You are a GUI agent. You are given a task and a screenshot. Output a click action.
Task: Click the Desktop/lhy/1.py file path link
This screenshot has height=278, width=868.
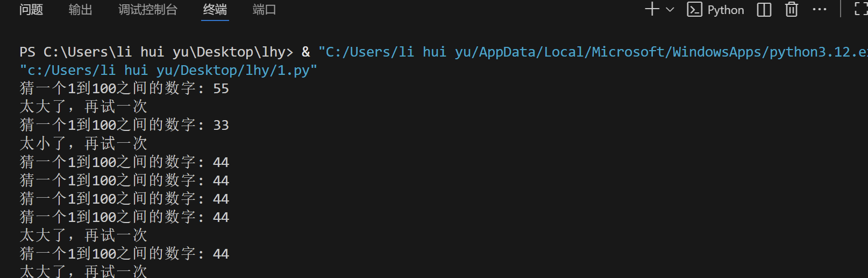tap(168, 70)
